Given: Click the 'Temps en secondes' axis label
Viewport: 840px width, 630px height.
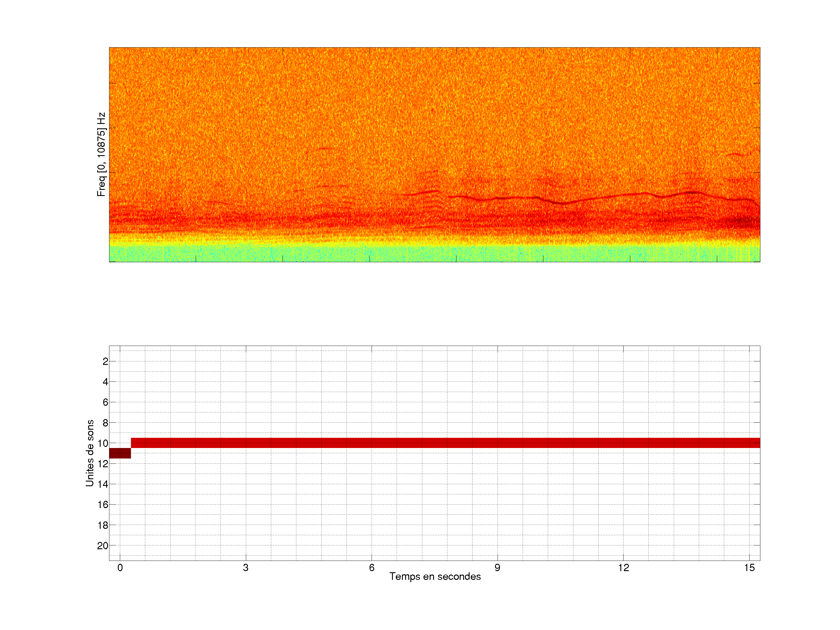Looking at the screenshot, I should [x=435, y=576].
